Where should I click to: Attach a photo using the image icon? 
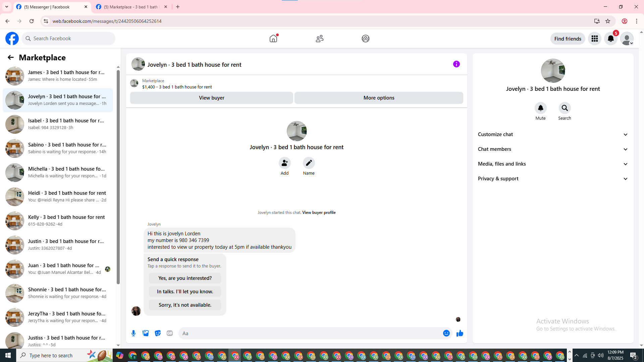[x=146, y=333]
